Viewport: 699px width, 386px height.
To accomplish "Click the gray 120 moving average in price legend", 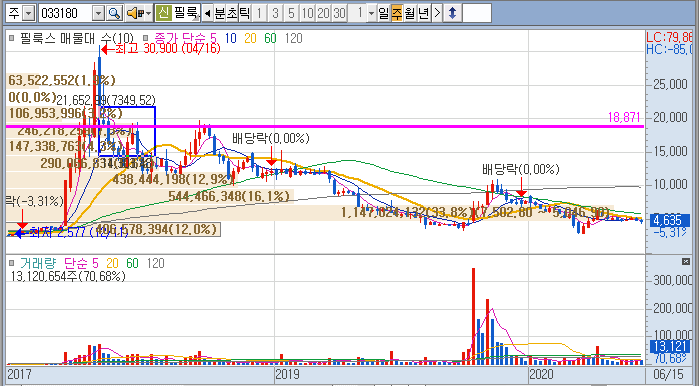I will pos(293,38).
